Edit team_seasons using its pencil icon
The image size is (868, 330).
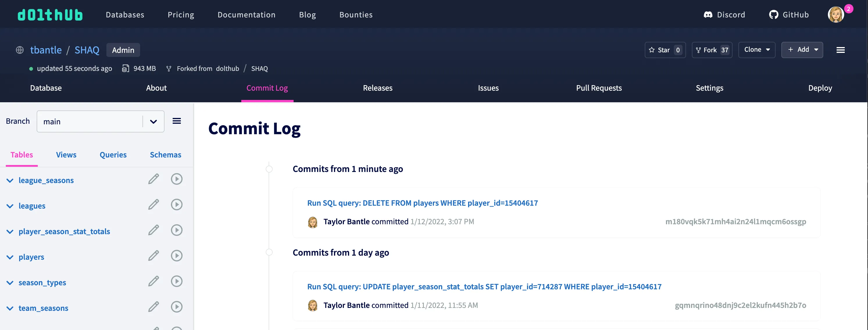[154, 306]
